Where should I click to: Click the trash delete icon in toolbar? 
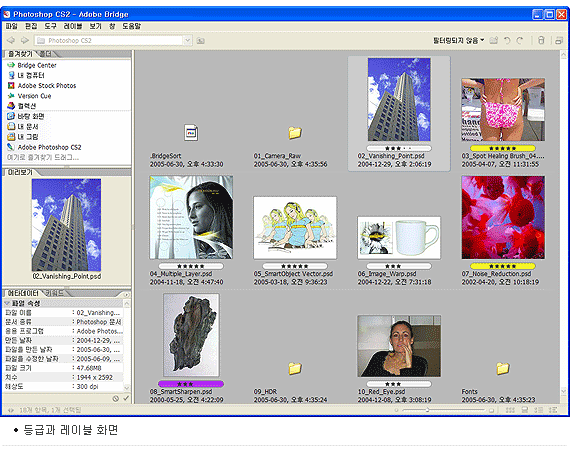click(541, 40)
